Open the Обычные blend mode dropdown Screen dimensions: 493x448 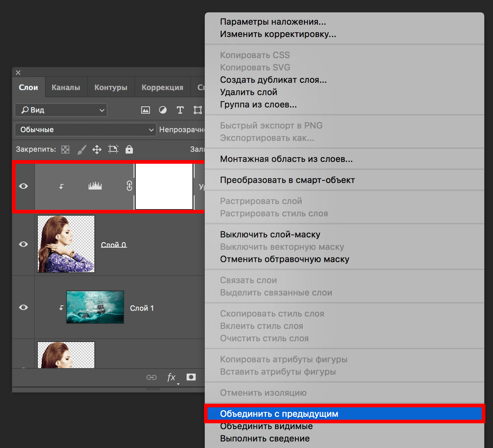click(86, 130)
